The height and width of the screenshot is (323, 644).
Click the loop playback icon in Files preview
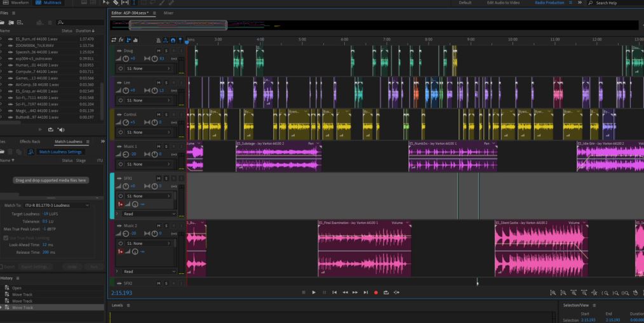(x=51, y=129)
